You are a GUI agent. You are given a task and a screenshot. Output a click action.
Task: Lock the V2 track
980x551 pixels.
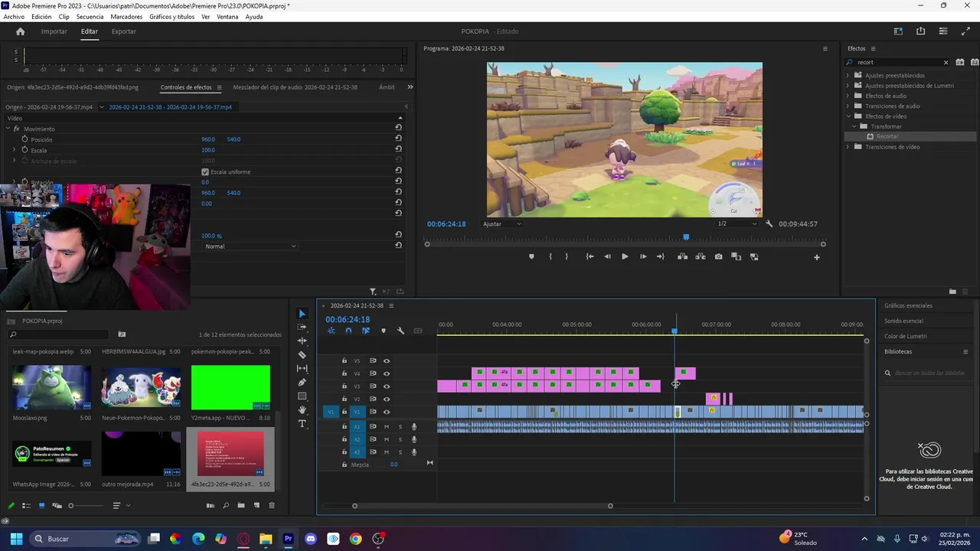point(344,399)
